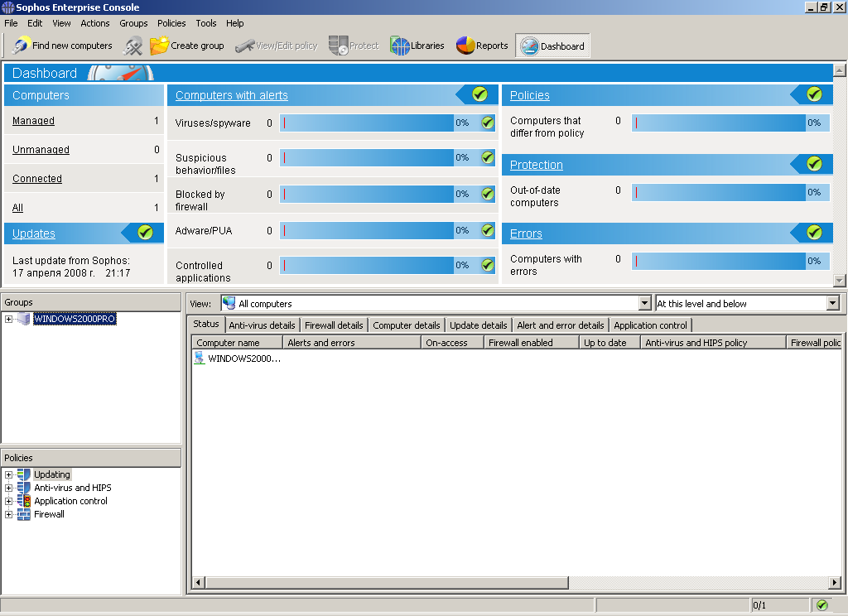This screenshot has height=616, width=848.
Task: Click the computer list horizontal scrollbar thumb
Action: coord(387,583)
